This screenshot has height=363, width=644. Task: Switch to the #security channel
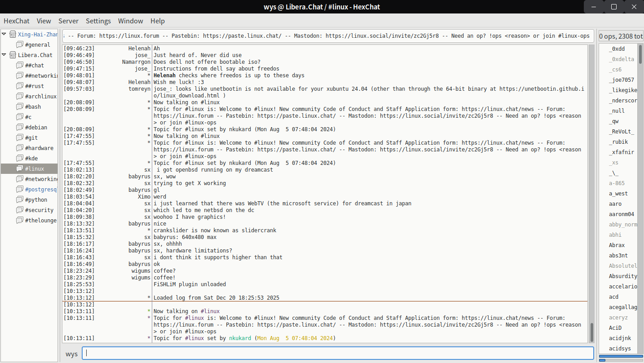click(39, 210)
